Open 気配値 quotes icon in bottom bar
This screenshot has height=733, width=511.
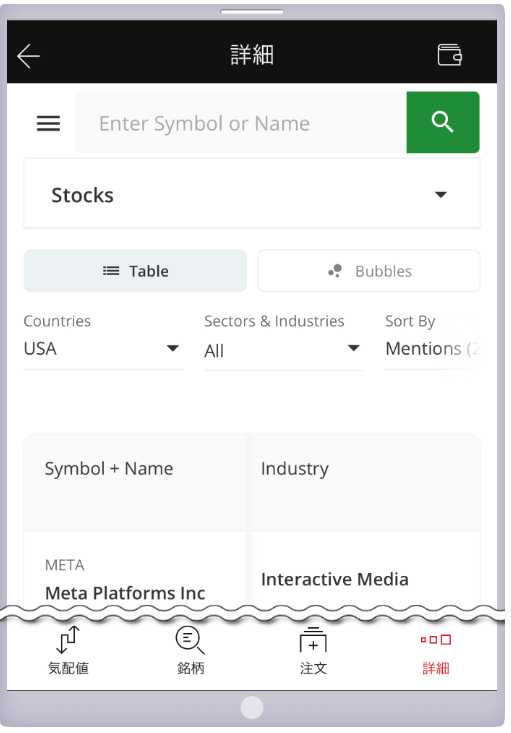point(68,650)
